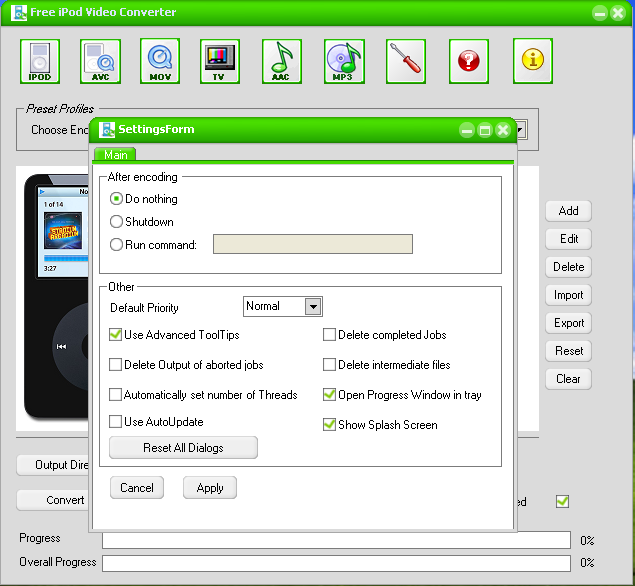Click the Output Directory button
This screenshot has height=586, width=635.
coord(53,465)
